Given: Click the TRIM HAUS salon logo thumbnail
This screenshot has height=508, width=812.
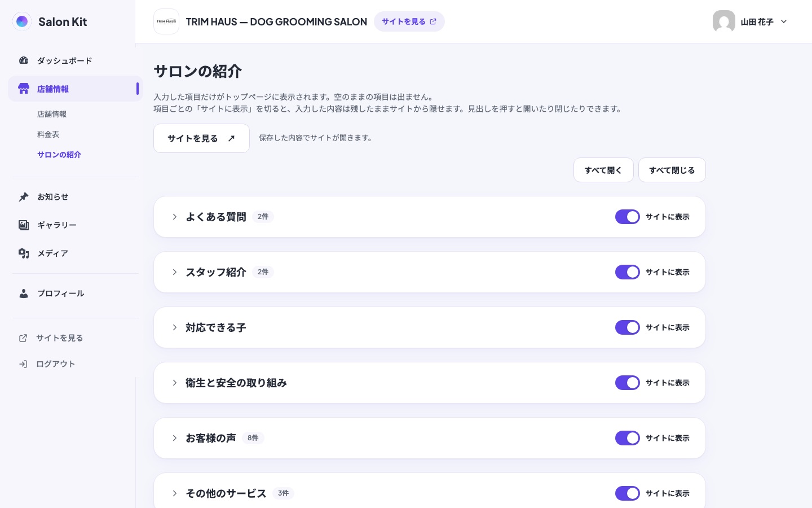Looking at the screenshot, I should pyautogui.click(x=166, y=21).
